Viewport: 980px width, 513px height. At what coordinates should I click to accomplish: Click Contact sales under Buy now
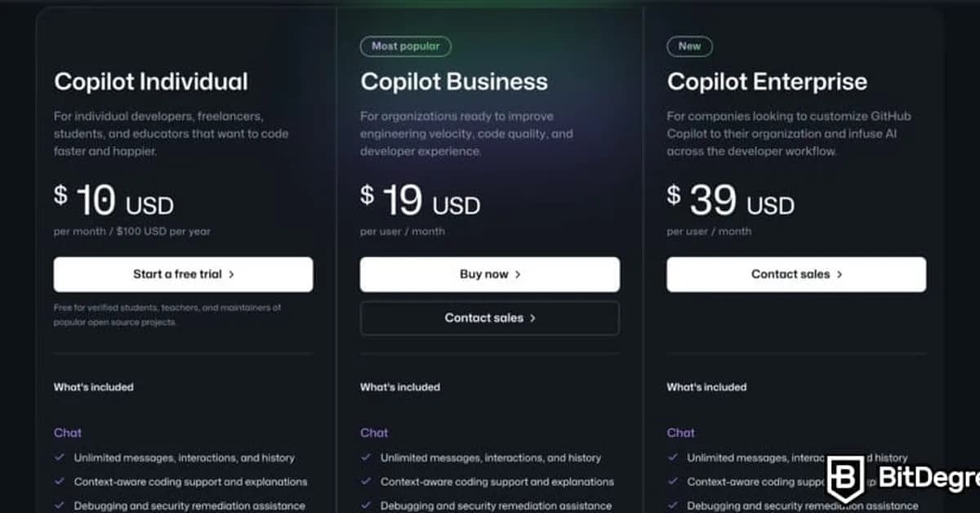point(489,318)
